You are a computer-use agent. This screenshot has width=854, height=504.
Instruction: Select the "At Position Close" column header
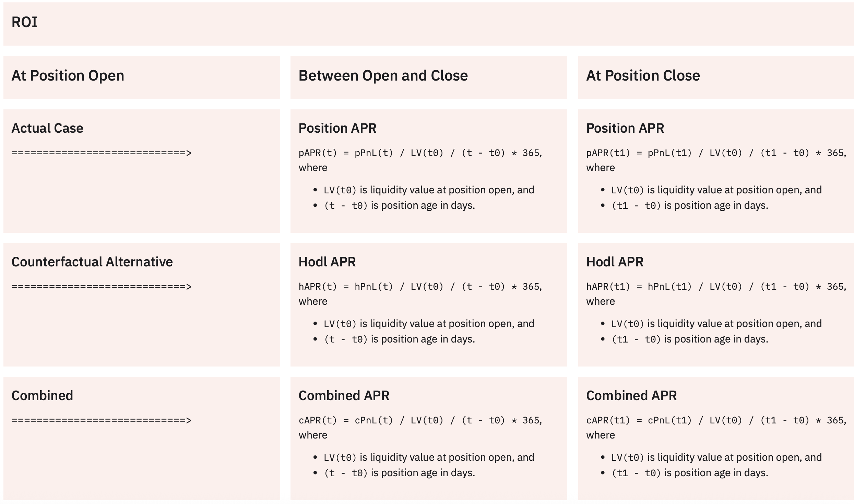643,76
